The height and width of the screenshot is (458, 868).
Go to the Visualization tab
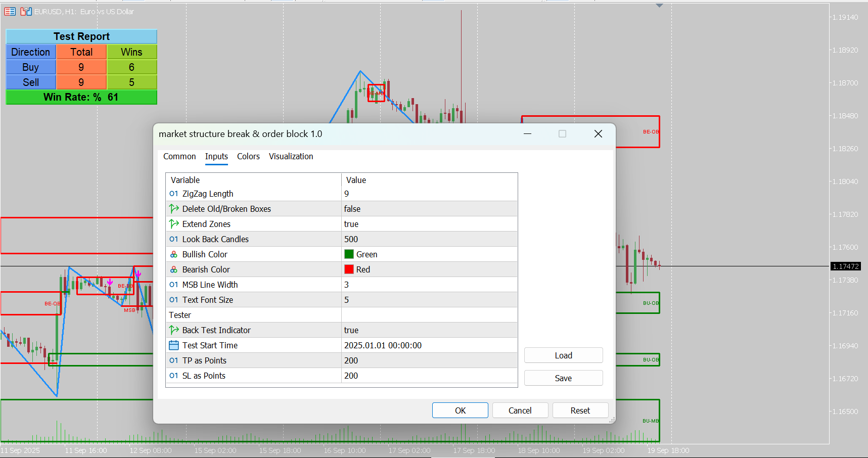[291, 157]
